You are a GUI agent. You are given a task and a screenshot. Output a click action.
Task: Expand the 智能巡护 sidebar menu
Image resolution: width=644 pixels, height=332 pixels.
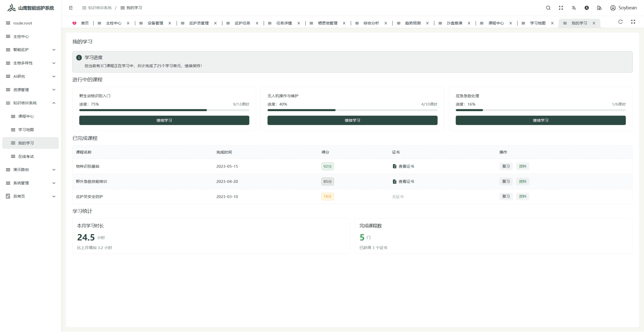(x=31, y=50)
